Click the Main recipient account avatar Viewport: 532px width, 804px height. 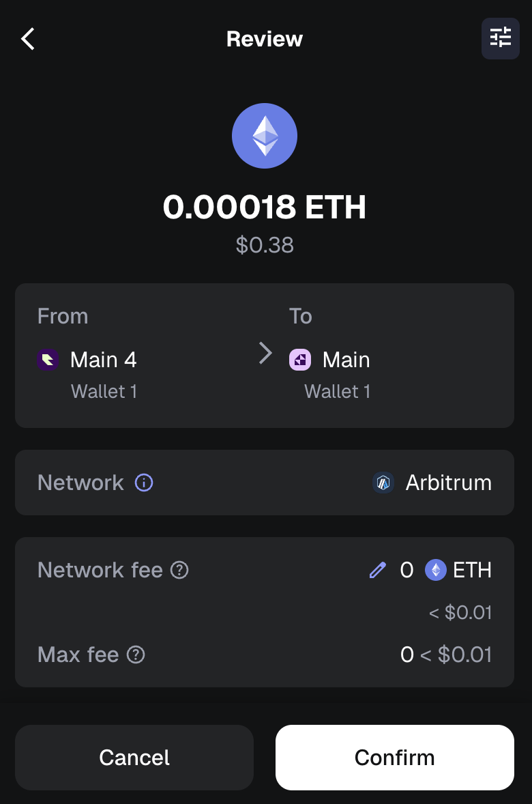tap(300, 360)
